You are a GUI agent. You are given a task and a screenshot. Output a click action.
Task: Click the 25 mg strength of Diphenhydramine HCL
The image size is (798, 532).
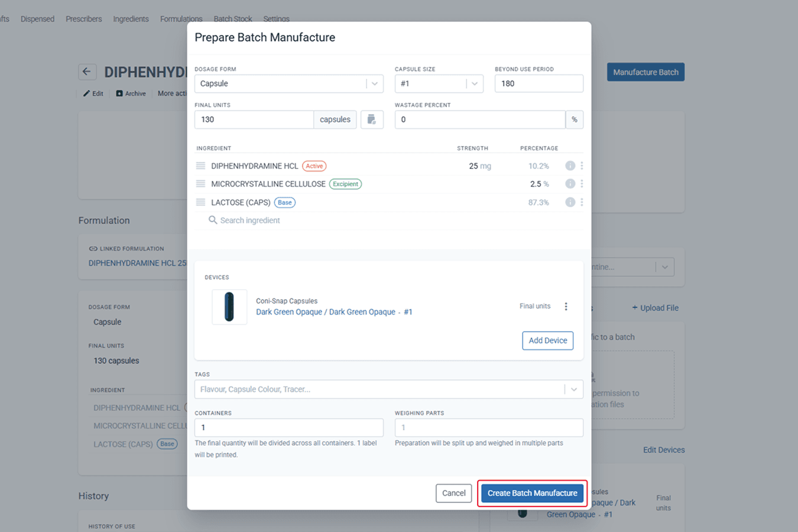point(480,166)
